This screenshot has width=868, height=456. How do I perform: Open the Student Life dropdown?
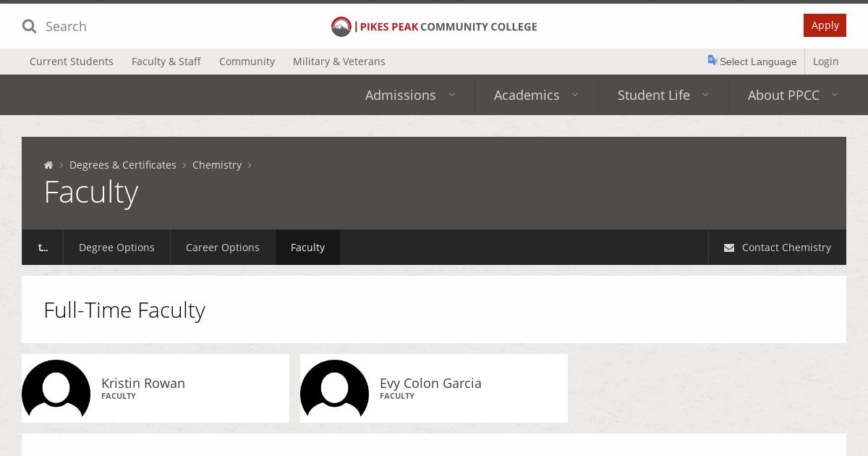663,95
